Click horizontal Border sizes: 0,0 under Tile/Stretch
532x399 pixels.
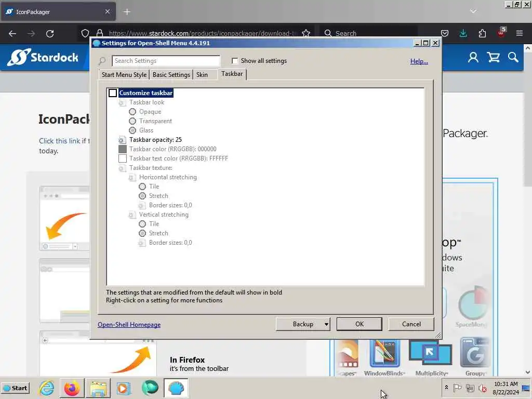pos(170,205)
